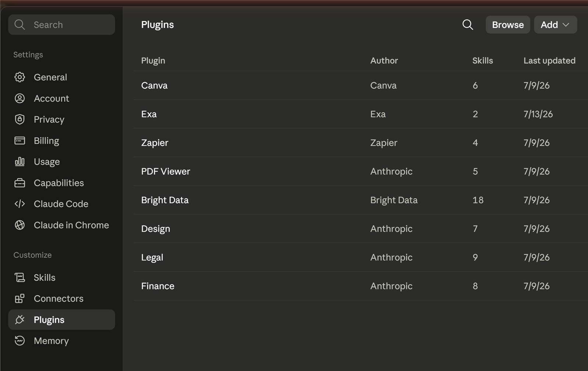Click the scroll icon beside Skills
The height and width of the screenshot is (371, 588).
coord(20,278)
